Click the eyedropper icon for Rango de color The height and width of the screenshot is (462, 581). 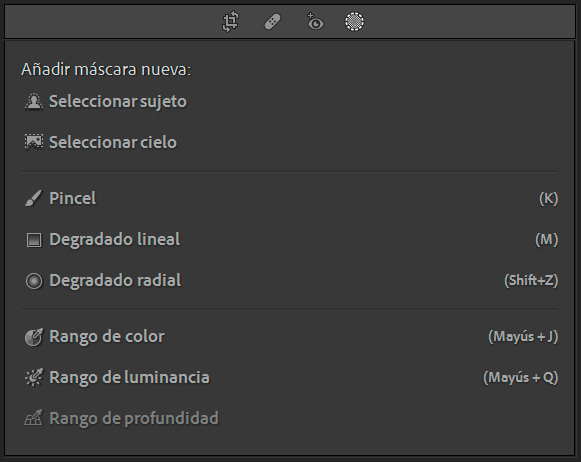click(x=34, y=337)
